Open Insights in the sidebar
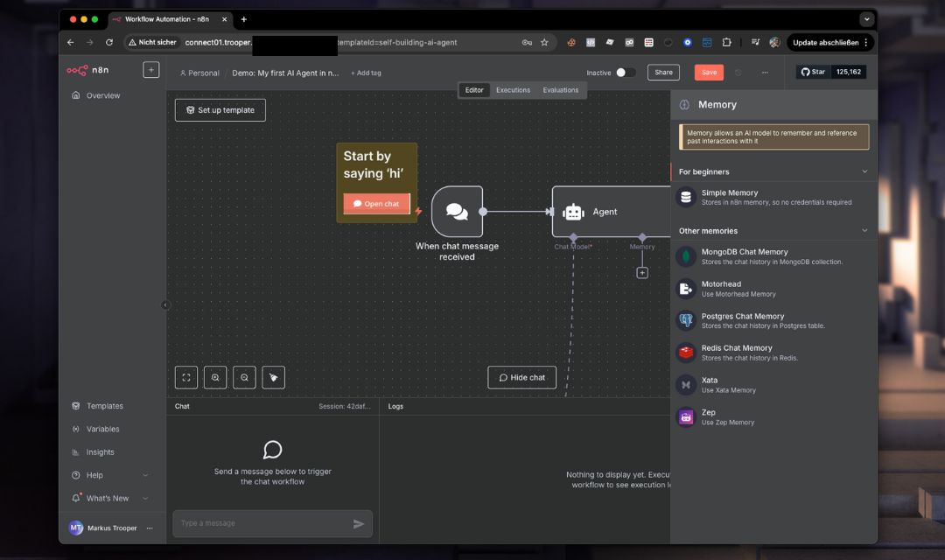 coord(94,452)
